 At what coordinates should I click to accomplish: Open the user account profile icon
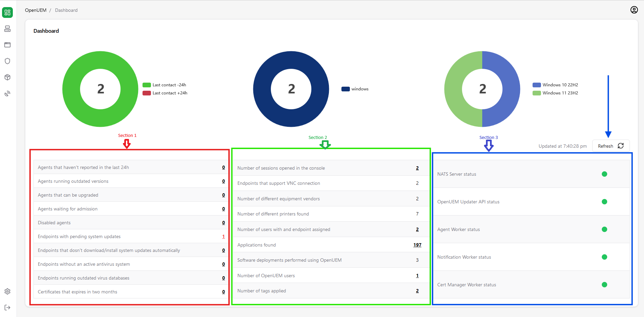point(634,10)
